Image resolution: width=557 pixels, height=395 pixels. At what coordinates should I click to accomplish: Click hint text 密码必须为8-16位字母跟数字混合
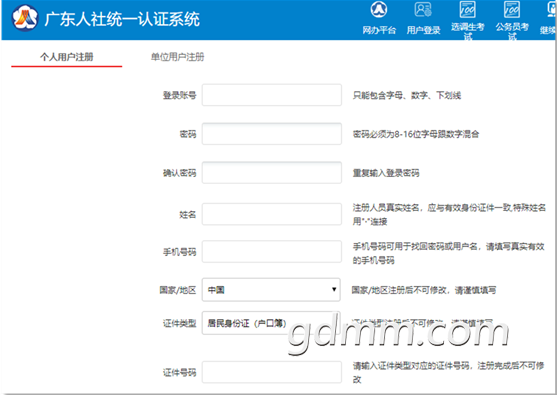pos(416,134)
